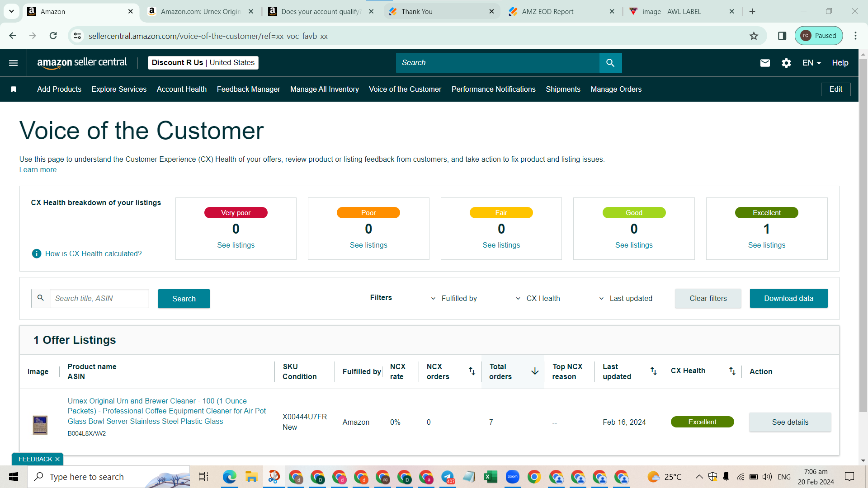Sort by CX Health arrows
The height and width of the screenshot is (488, 868).
click(x=732, y=371)
